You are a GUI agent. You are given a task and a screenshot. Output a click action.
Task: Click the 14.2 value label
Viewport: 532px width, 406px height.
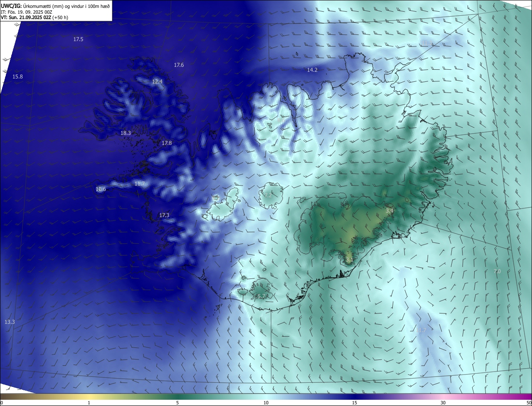pyautogui.click(x=312, y=70)
